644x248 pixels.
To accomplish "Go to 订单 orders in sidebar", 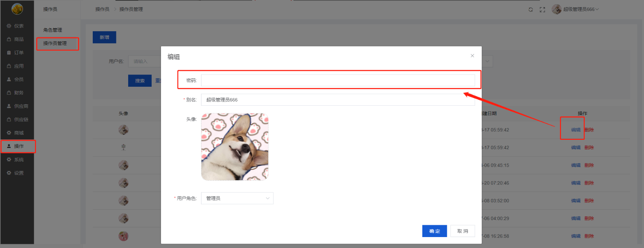I will pos(18,53).
